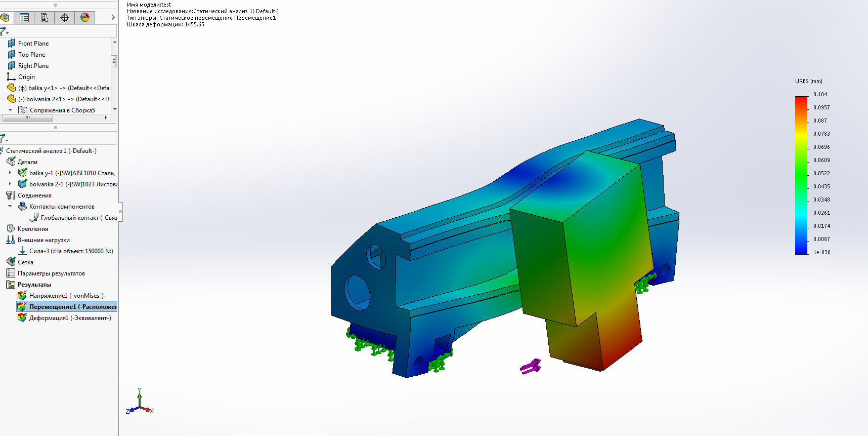Click the URES (mm) legend title
The height and width of the screenshot is (436, 868).
[808, 81]
